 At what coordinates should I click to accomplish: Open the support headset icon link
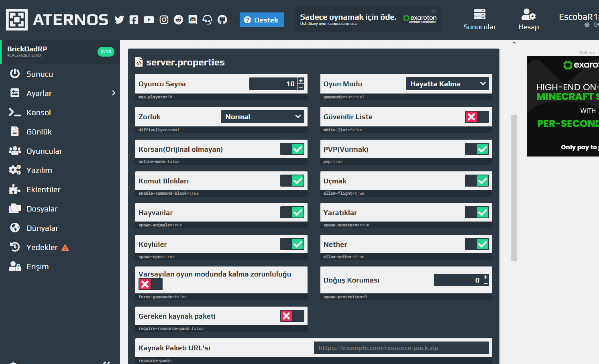click(x=207, y=20)
